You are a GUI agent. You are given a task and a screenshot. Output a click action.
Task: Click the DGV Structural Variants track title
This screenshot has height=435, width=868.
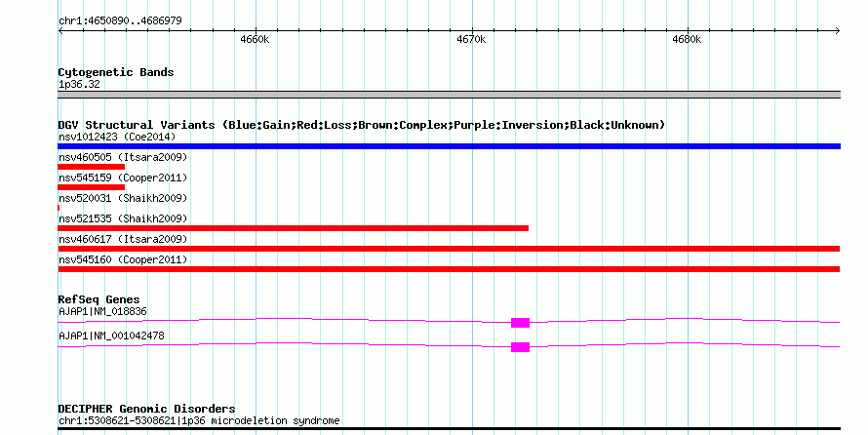point(362,125)
